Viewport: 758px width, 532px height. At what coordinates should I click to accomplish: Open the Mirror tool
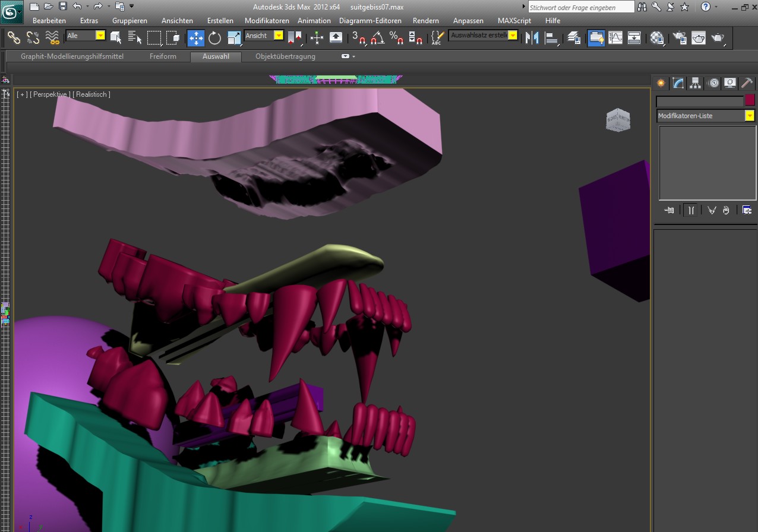click(532, 38)
